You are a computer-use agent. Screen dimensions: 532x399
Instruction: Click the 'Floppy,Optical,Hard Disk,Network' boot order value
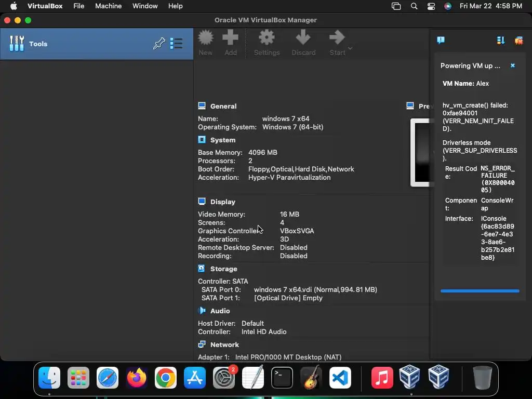pyautogui.click(x=301, y=169)
